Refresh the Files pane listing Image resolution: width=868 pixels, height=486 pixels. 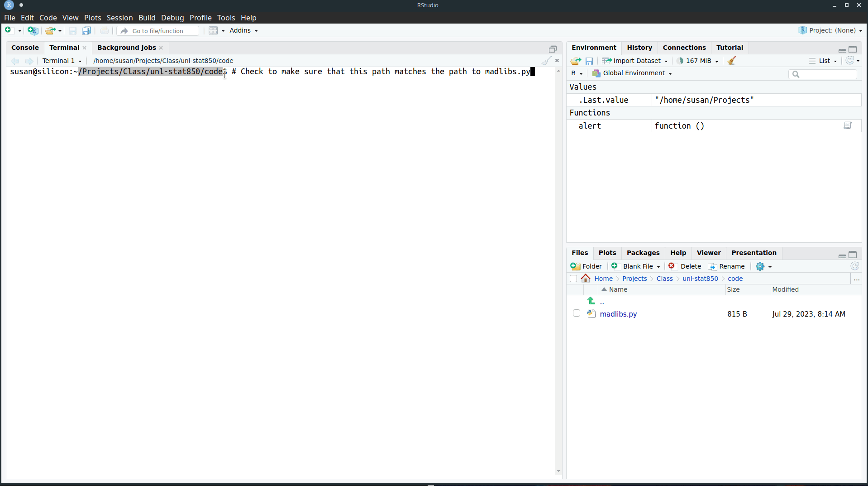(854, 266)
